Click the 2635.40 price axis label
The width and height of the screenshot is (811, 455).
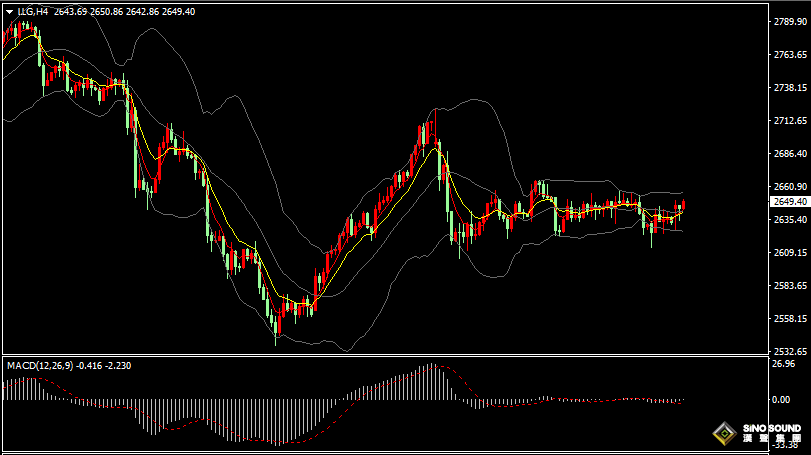[x=790, y=219]
